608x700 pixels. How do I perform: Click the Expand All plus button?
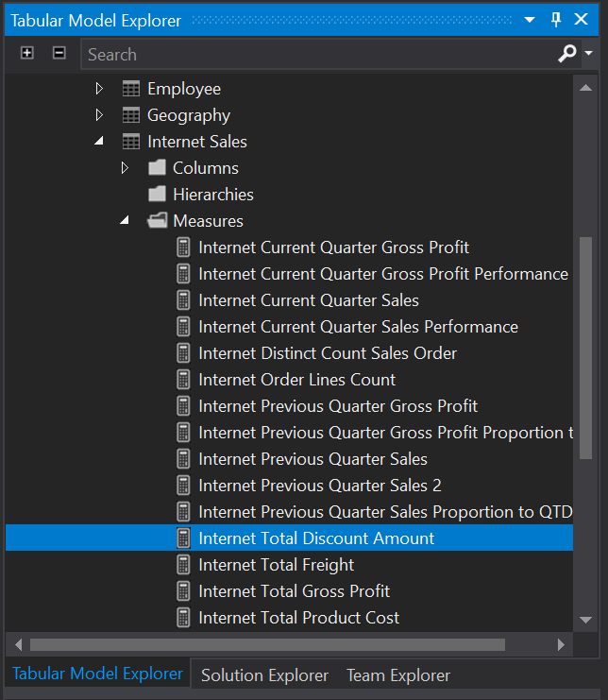point(27,54)
